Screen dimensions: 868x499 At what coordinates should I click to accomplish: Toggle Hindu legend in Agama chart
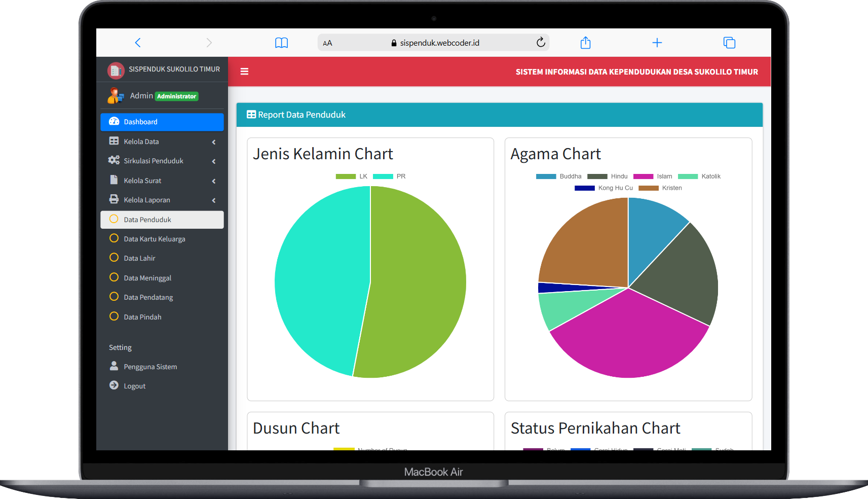click(x=607, y=176)
